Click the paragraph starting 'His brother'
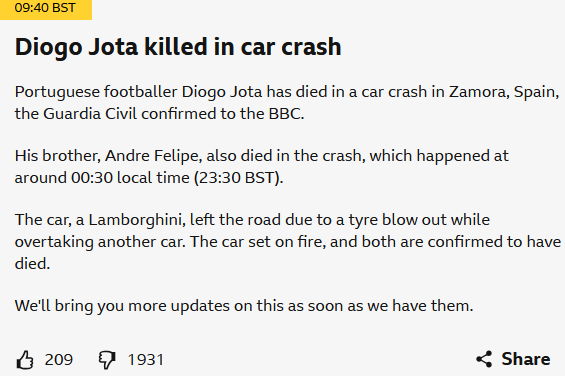The width and height of the screenshot is (565, 376). [262, 167]
